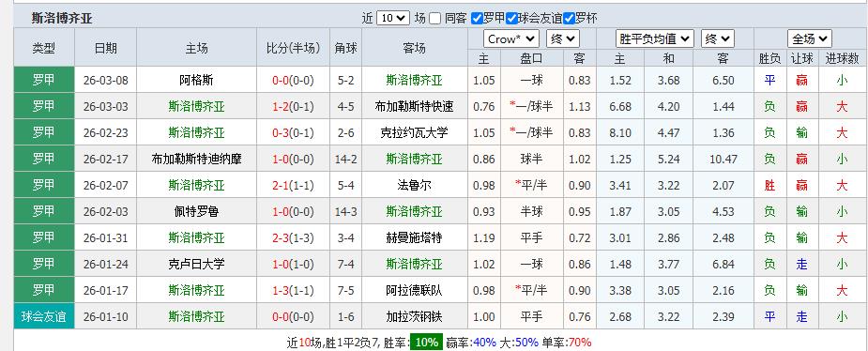Click the 胜 result on 26-02-07
Screen dimensions: 868x351
click(x=769, y=186)
